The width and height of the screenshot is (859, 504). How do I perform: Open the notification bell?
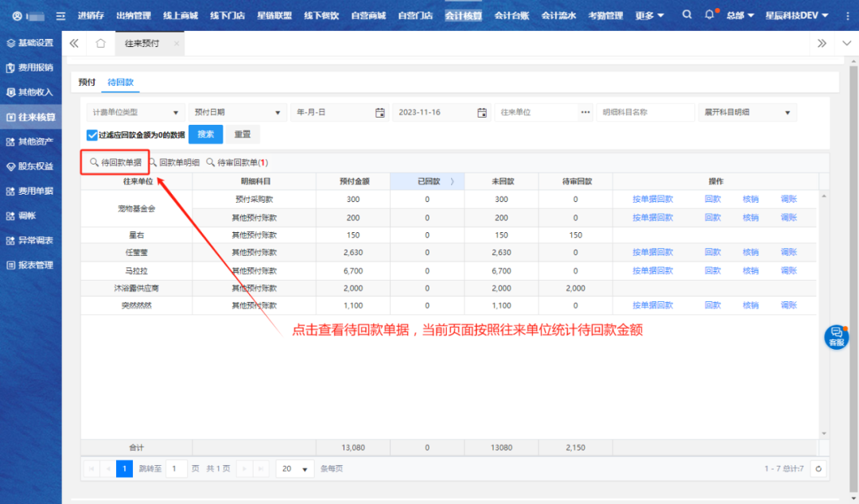click(709, 15)
